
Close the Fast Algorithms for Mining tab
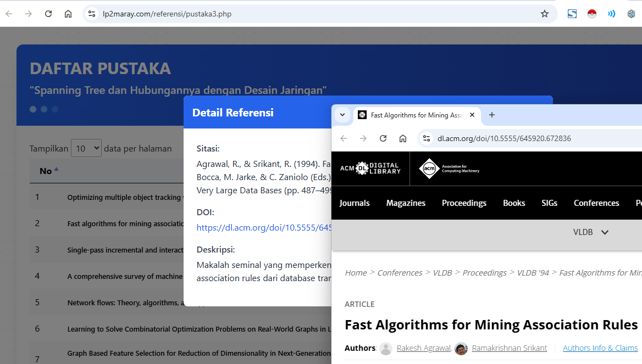(x=472, y=115)
